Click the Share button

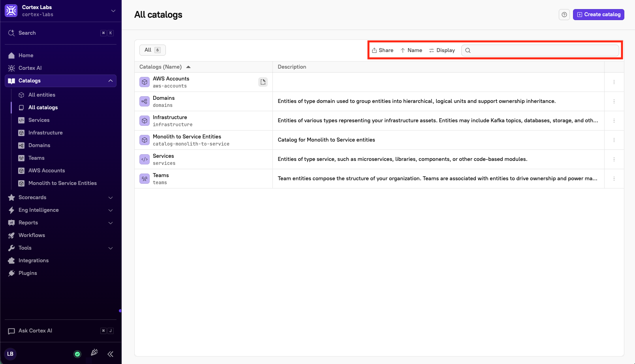pos(383,50)
